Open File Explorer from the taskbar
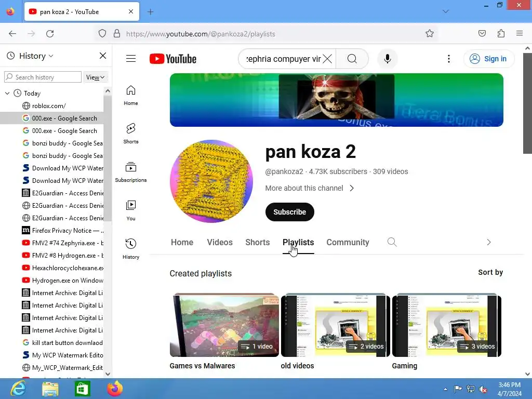The width and height of the screenshot is (532, 399). pyautogui.click(x=50, y=389)
